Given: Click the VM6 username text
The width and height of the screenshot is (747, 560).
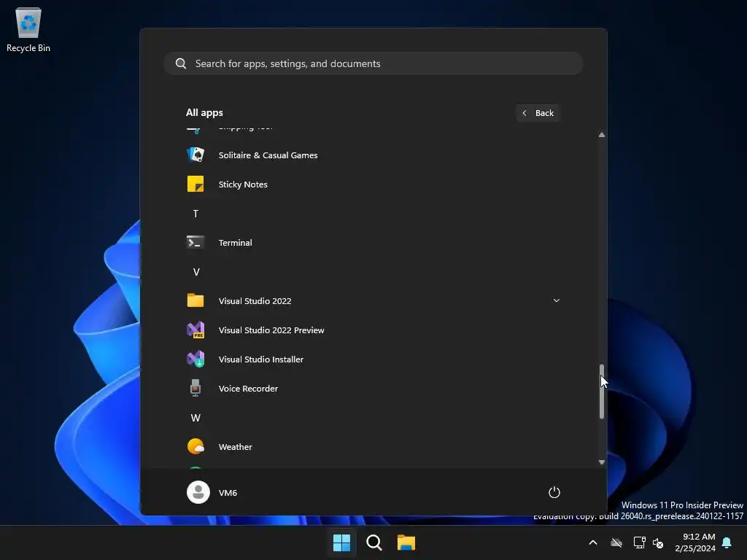Looking at the screenshot, I should point(228,493).
